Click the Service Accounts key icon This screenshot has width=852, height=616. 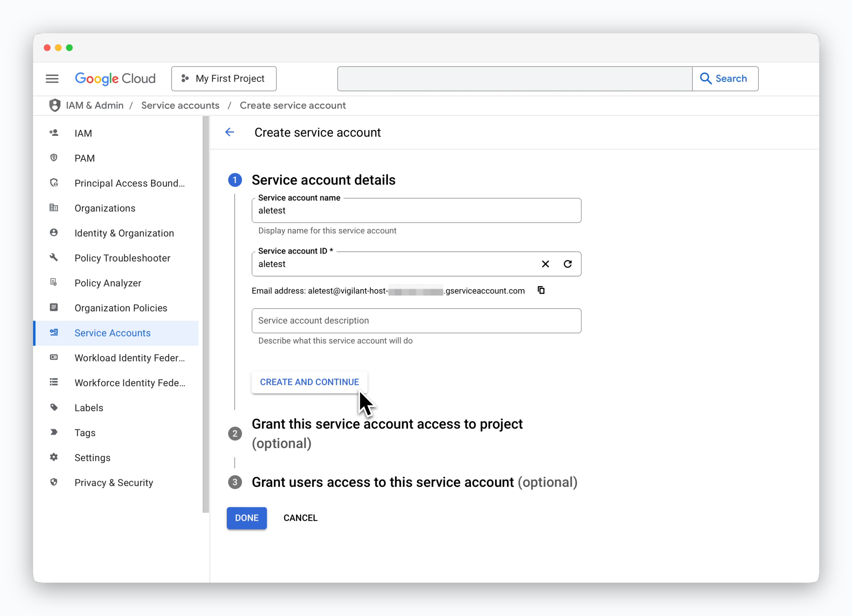click(x=54, y=333)
